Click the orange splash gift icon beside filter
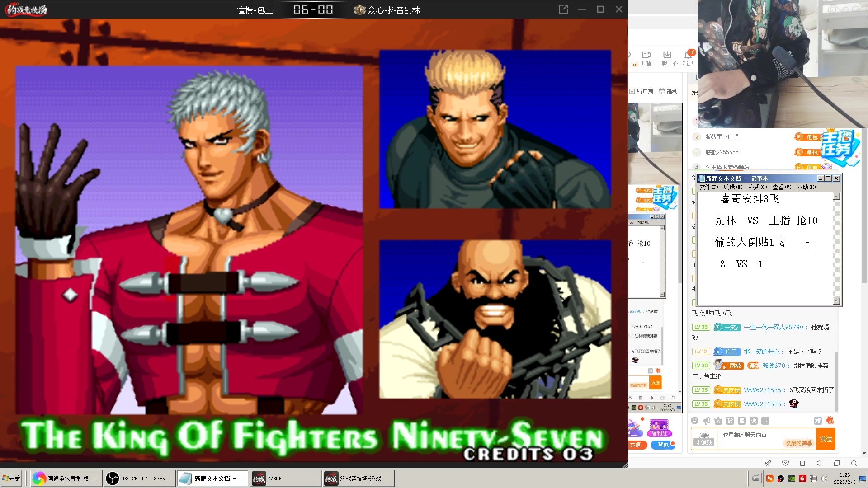868x488 pixels. pos(830,421)
